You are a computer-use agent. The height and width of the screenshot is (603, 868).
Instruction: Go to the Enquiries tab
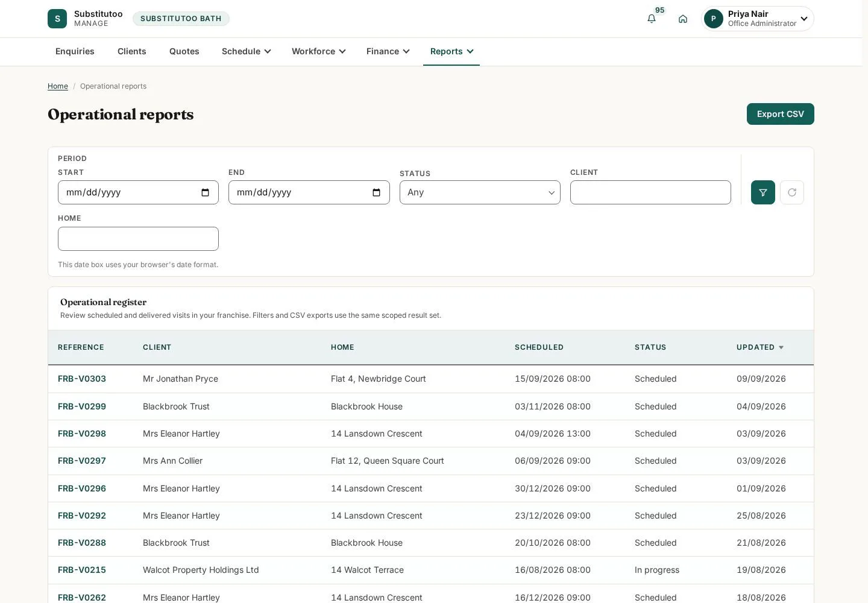tap(75, 51)
